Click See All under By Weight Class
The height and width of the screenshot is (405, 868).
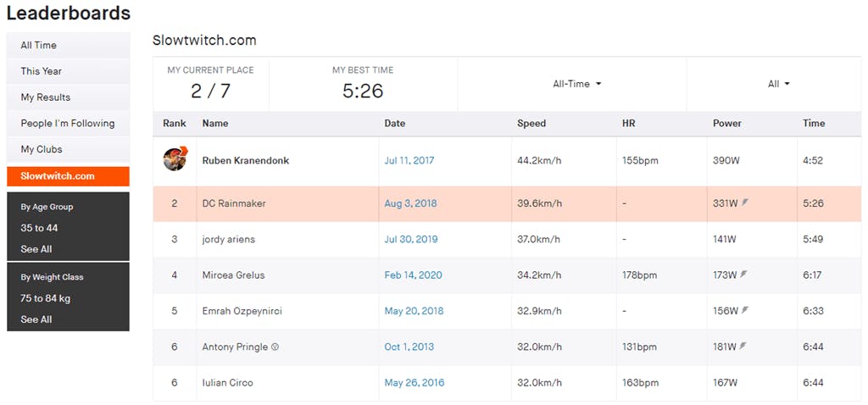click(36, 319)
